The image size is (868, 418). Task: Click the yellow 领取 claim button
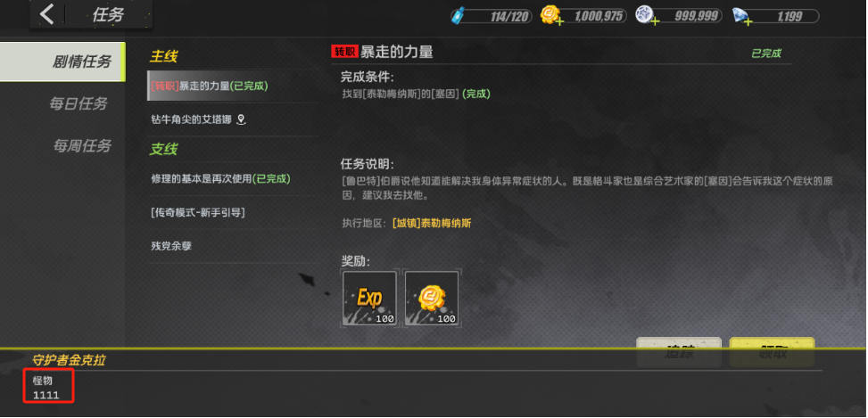(773, 352)
